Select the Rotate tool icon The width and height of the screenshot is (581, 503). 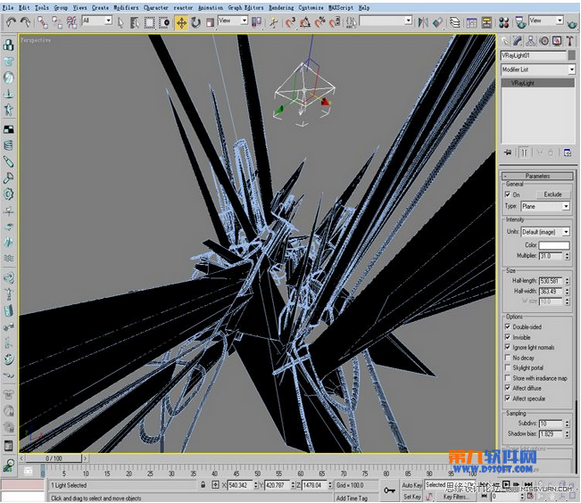pos(196,23)
